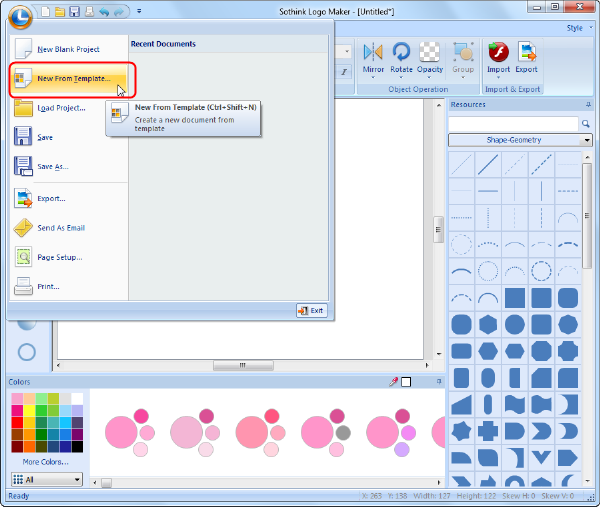Click the Open folder icon in quick access toolbar
The image size is (600, 507).
pos(60,11)
